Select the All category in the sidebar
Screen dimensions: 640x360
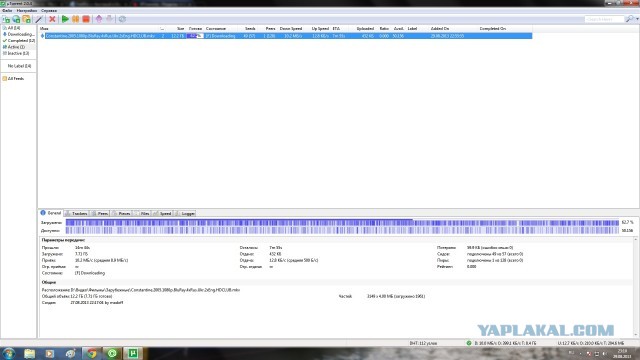[14, 28]
